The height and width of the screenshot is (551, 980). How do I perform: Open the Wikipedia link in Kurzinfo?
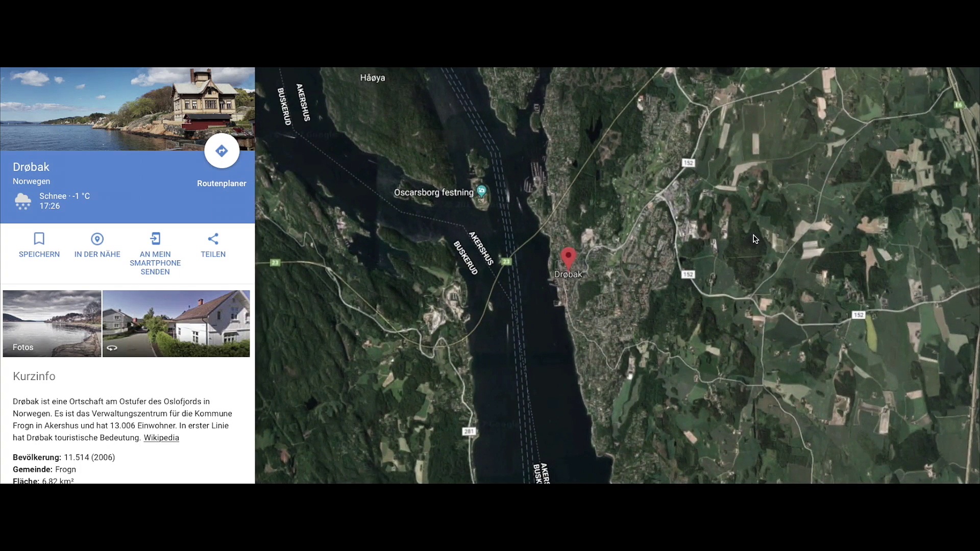click(161, 438)
